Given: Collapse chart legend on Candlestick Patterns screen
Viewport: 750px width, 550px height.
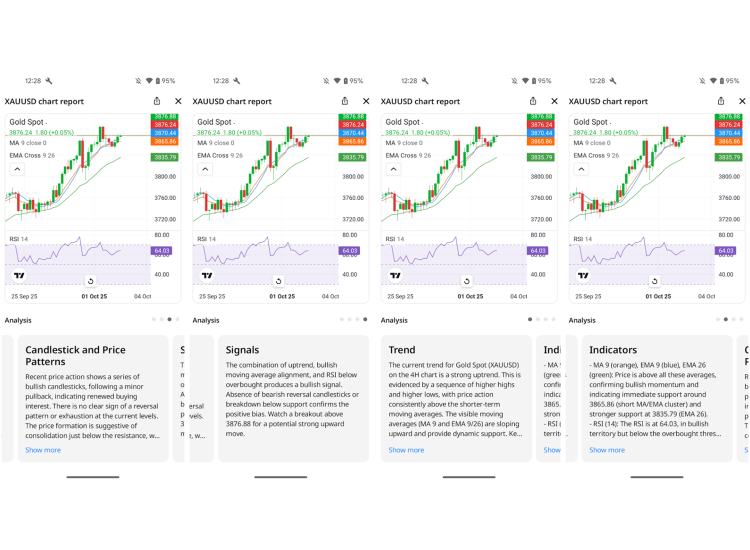Looking at the screenshot, I should pyautogui.click(x=17, y=170).
